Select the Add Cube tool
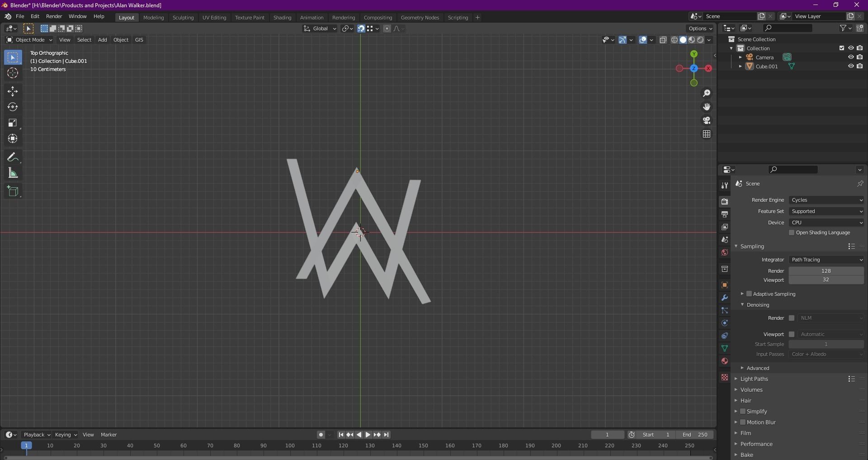This screenshot has width=868, height=460. point(13,191)
